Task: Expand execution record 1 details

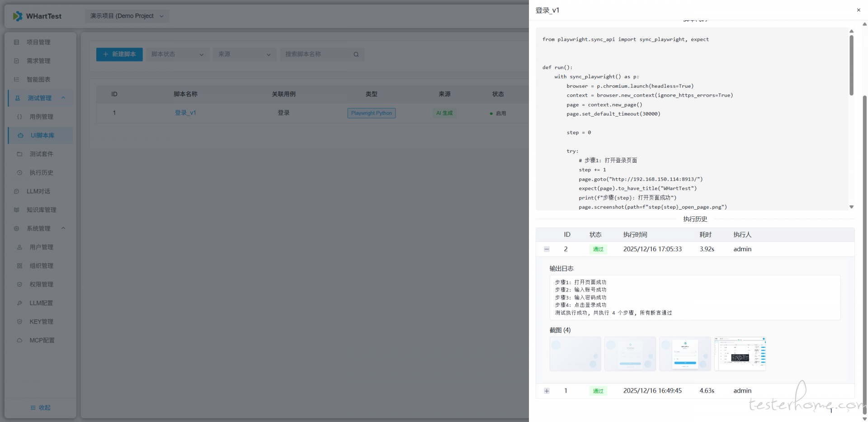Action: [x=547, y=391]
